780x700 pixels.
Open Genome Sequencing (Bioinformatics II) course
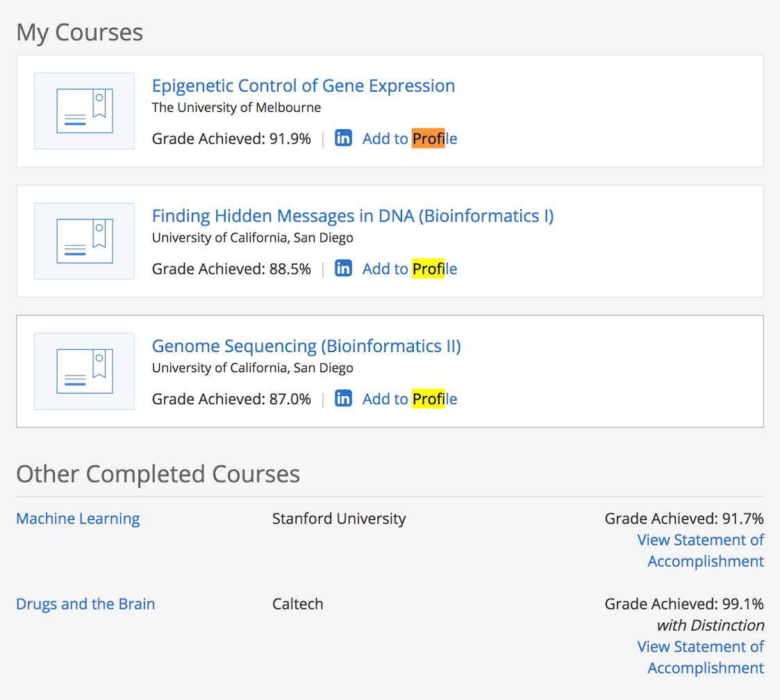[x=306, y=347]
